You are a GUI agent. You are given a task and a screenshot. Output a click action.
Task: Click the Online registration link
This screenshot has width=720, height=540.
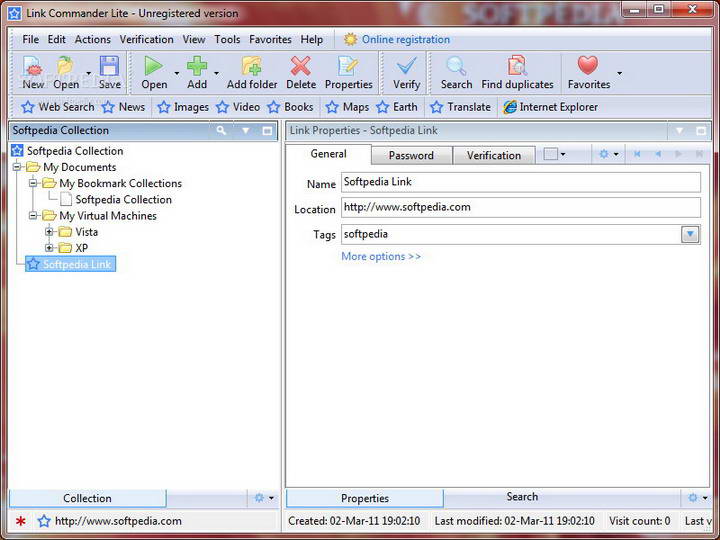tap(406, 39)
